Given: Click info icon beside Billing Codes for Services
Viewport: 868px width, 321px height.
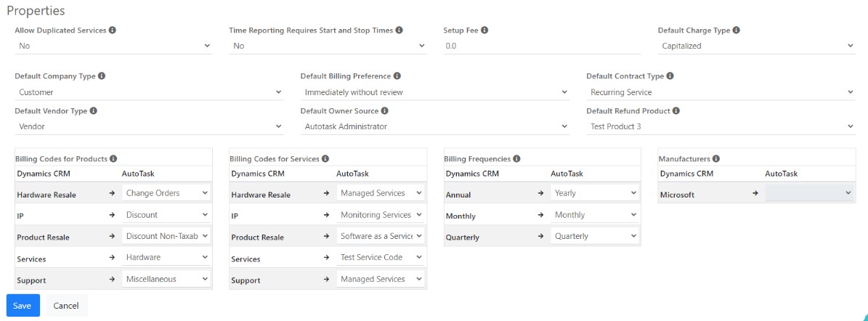Looking at the screenshot, I should (325, 158).
